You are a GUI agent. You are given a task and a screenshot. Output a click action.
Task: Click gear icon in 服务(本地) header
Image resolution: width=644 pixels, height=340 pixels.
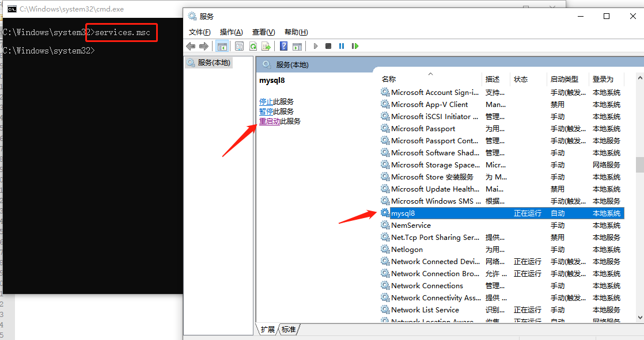pos(267,64)
